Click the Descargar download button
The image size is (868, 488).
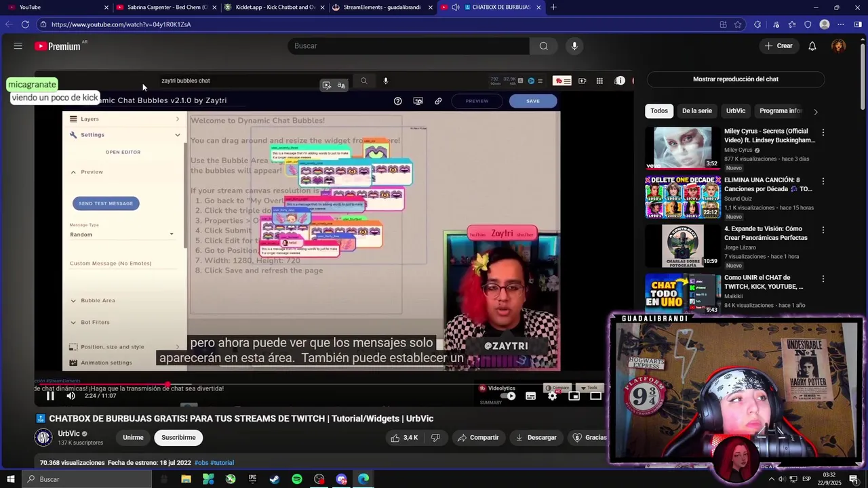[x=536, y=438]
